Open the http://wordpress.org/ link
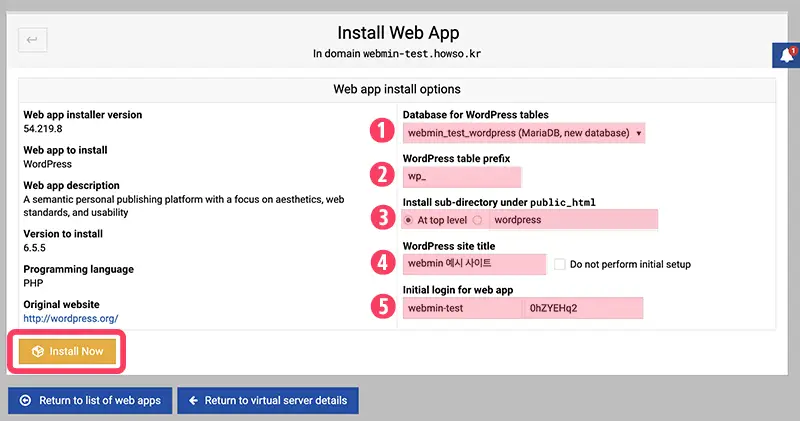800x421 pixels. [x=70, y=318]
